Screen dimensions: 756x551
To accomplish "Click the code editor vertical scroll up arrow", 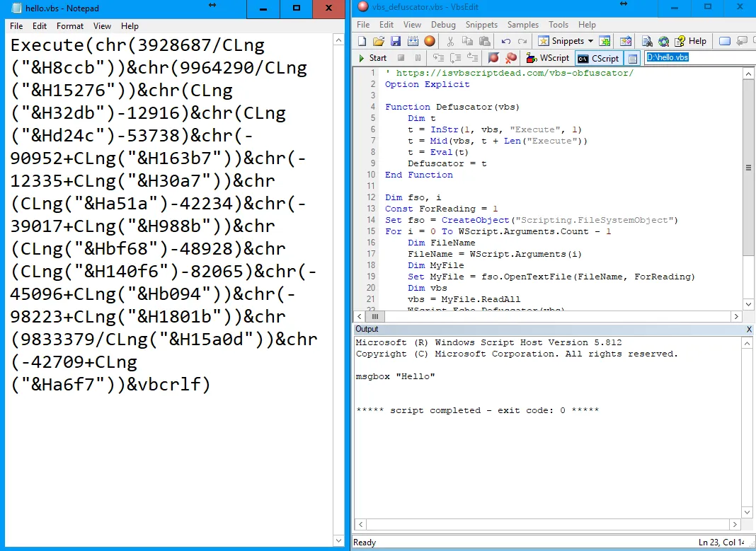I will click(x=748, y=74).
